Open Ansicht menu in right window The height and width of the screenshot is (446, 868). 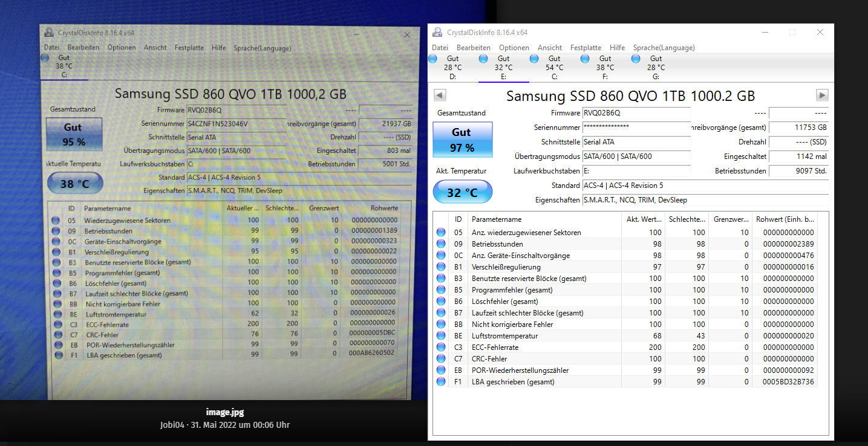(550, 48)
